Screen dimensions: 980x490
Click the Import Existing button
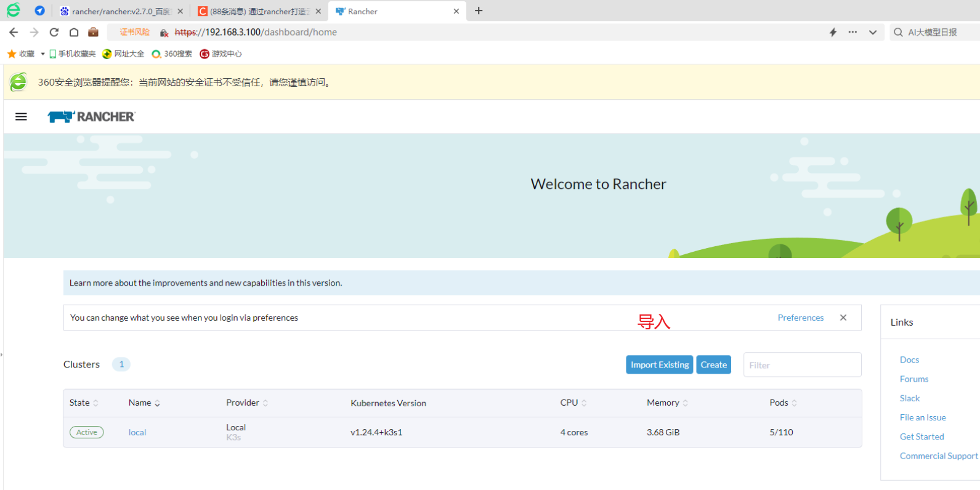click(x=660, y=364)
